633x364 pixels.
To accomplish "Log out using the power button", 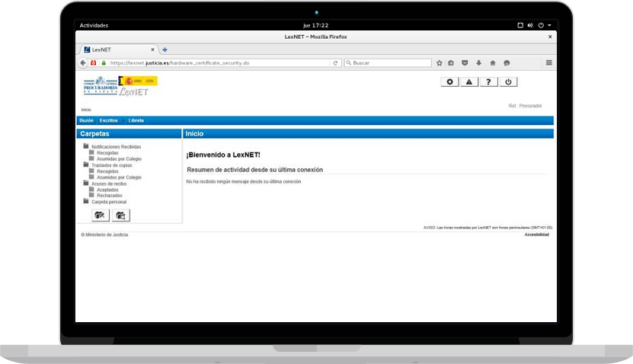I will click(x=508, y=82).
